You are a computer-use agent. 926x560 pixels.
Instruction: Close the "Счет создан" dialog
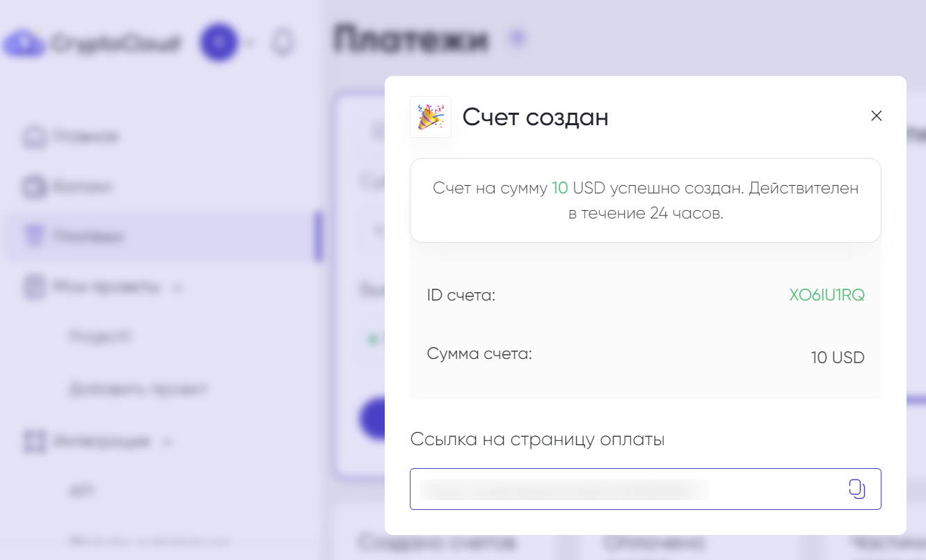tap(876, 116)
